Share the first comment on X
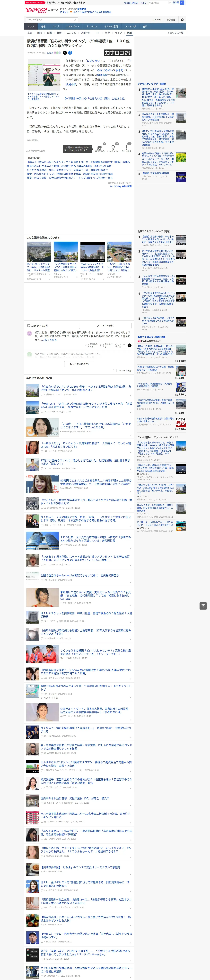 point(129,345)
